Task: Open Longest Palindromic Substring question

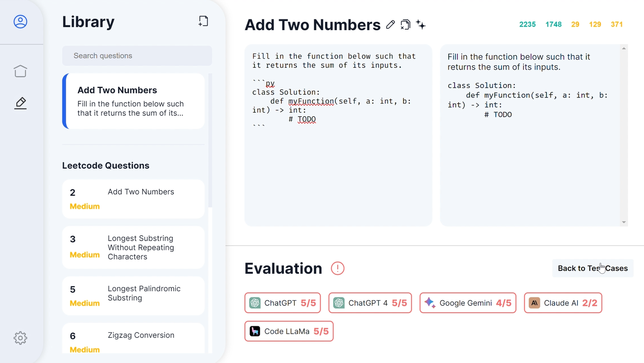Action: click(134, 296)
